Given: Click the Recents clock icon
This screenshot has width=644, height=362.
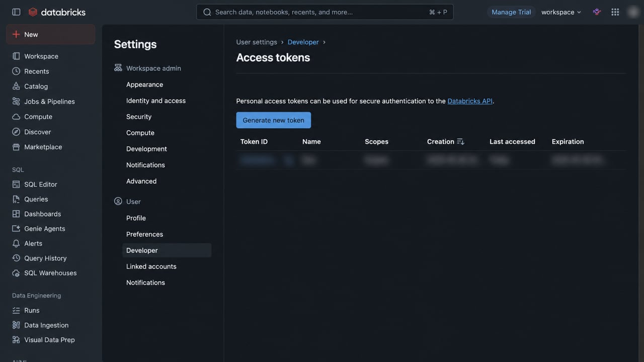Looking at the screenshot, I should point(16,71).
